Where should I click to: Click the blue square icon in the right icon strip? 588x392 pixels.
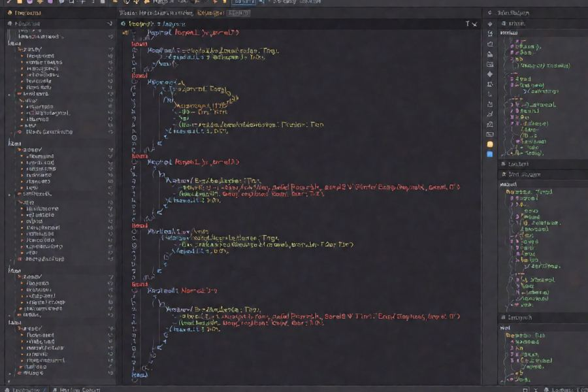[490, 154]
